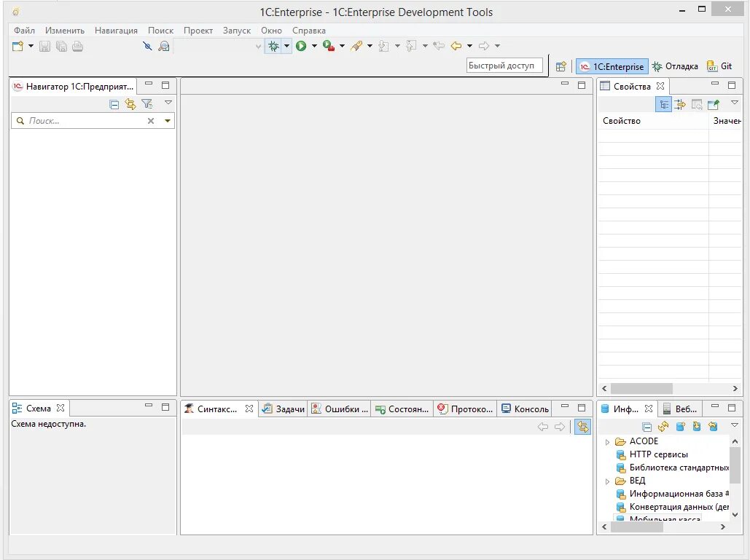Click the pen/marker tool icon
Viewport: 750px width, 560px height.
pyautogui.click(x=356, y=47)
